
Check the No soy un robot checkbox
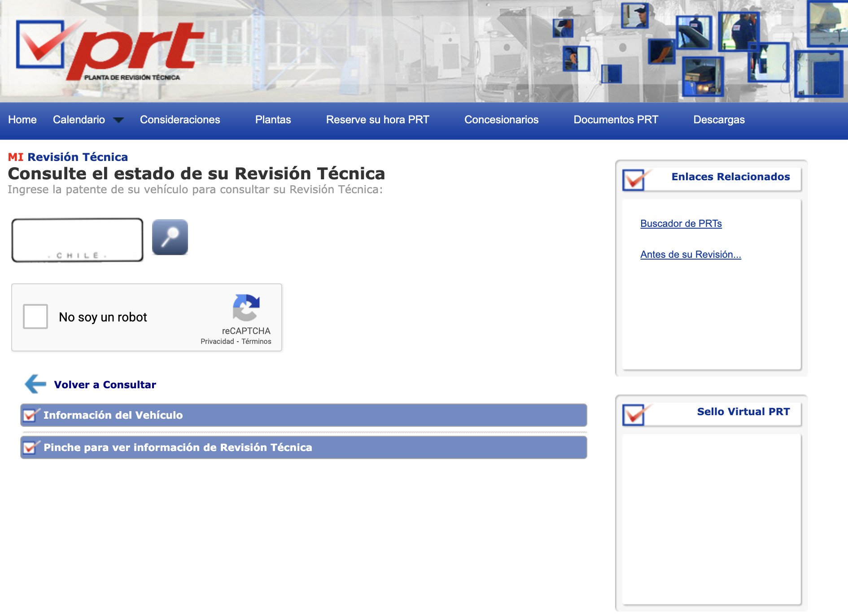point(35,317)
